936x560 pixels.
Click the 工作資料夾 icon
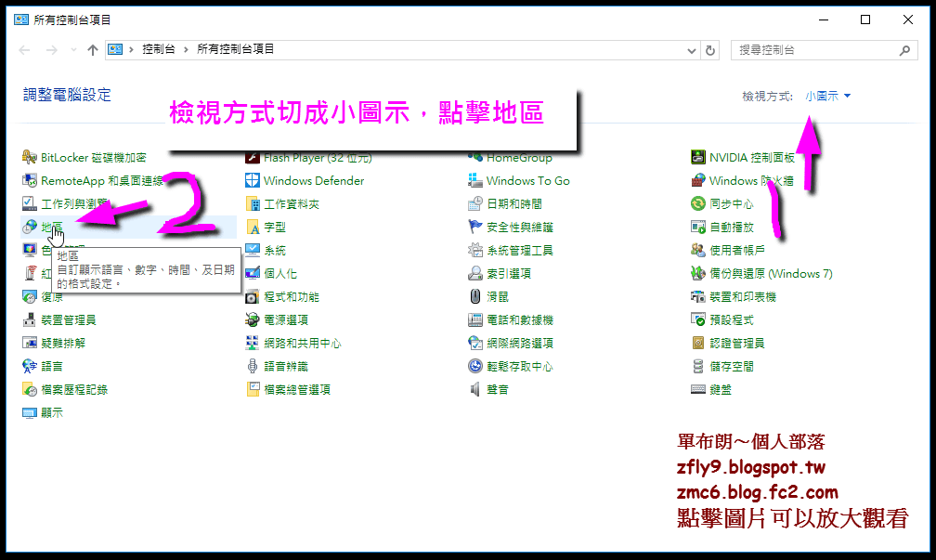[x=253, y=204]
